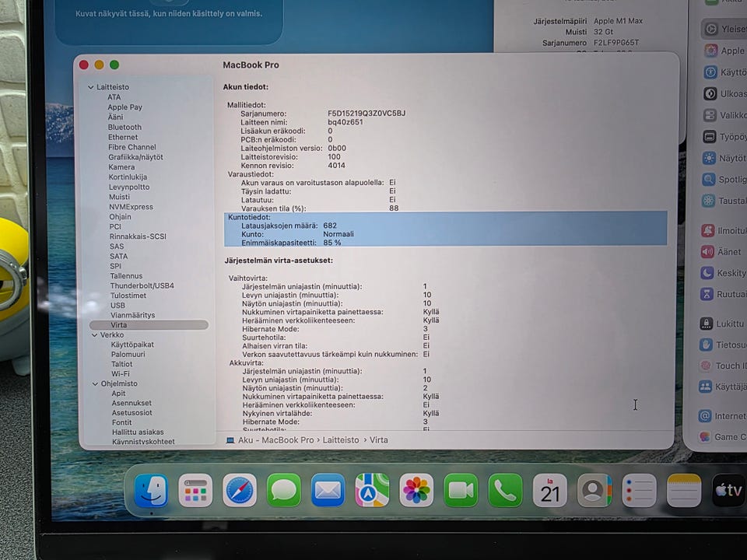This screenshot has width=747, height=560.
Task: Click Laitteisto in bottom path bar
Action: click(x=341, y=440)
